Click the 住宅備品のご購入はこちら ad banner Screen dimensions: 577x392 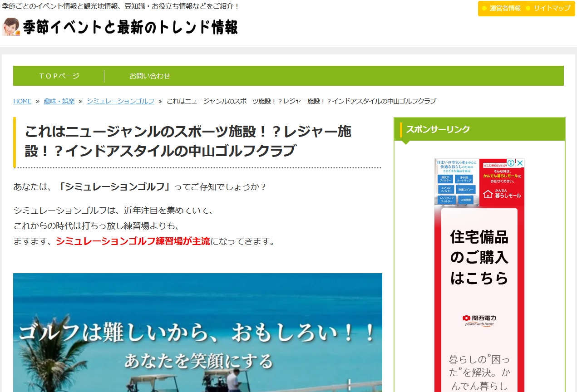pos(479,257)
